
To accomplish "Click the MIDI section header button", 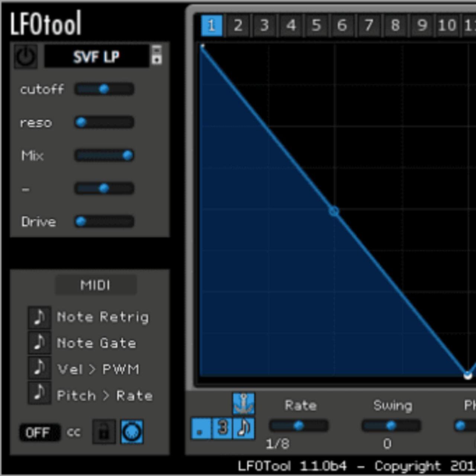I will point(96,285).
